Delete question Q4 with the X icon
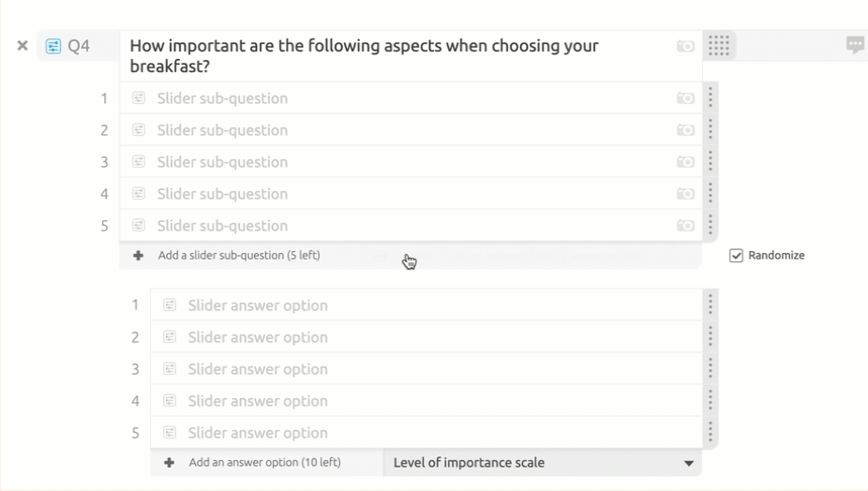 point(22,45)
